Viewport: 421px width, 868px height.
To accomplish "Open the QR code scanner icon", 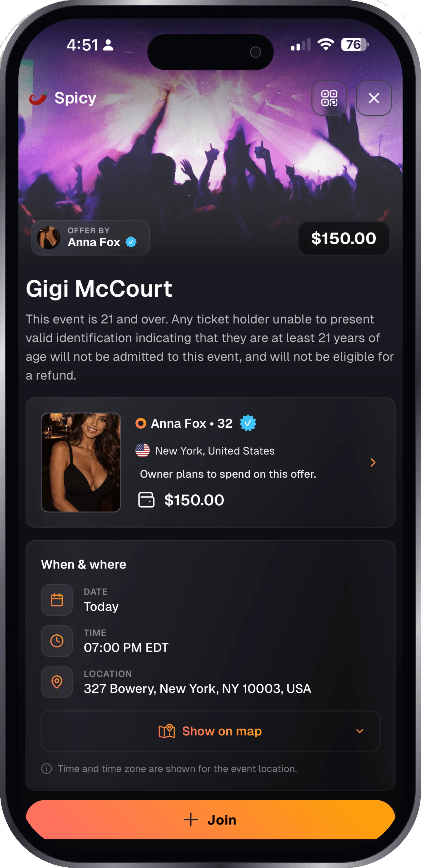I will (x=329, y=98).
